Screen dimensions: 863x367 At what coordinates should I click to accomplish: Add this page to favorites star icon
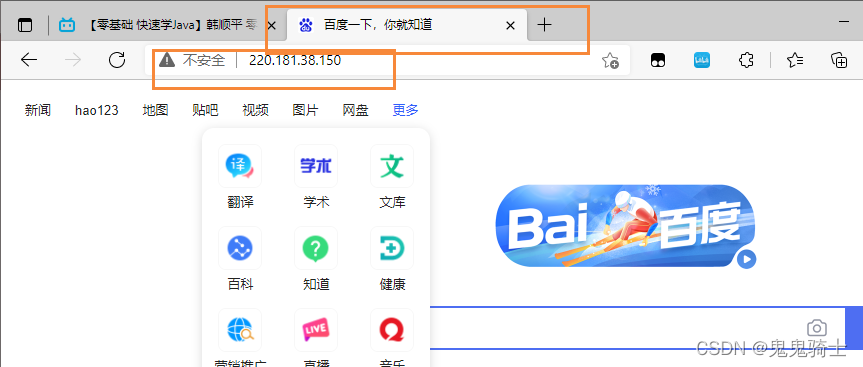coord(610,61)
